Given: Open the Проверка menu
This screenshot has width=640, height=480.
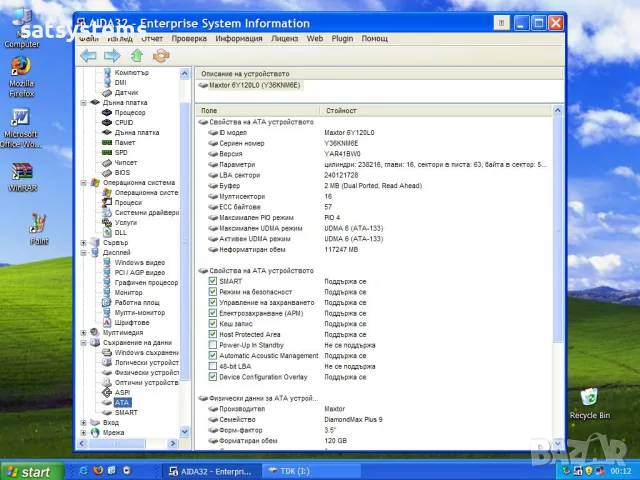Looking at the screenshot, I should (189, 38).
